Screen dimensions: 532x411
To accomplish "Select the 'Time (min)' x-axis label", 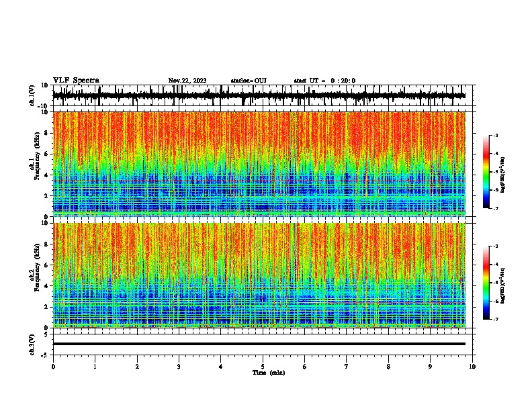I will click(x=269, y=373).
